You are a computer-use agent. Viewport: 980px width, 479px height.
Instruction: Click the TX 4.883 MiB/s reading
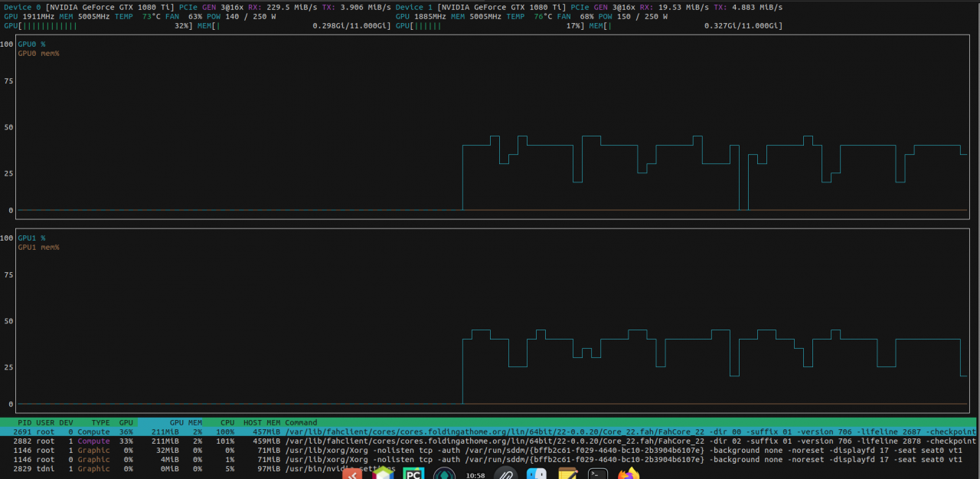coord(748,7)
